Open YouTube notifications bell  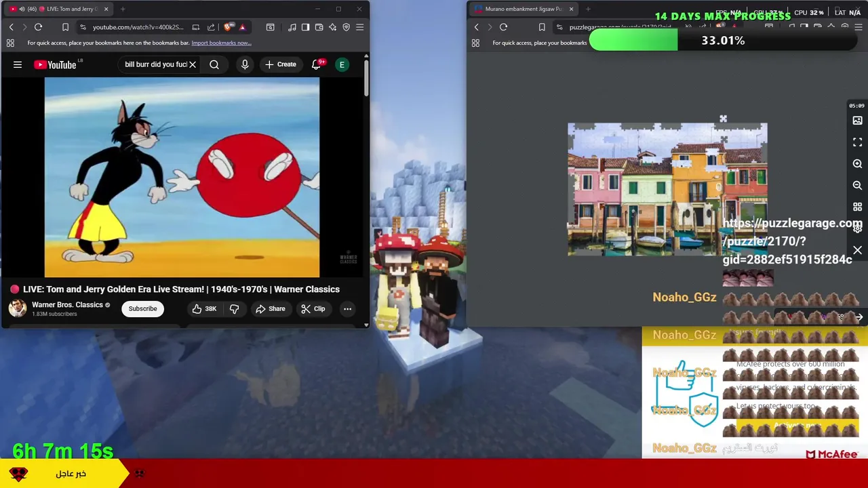coord(316,64)
